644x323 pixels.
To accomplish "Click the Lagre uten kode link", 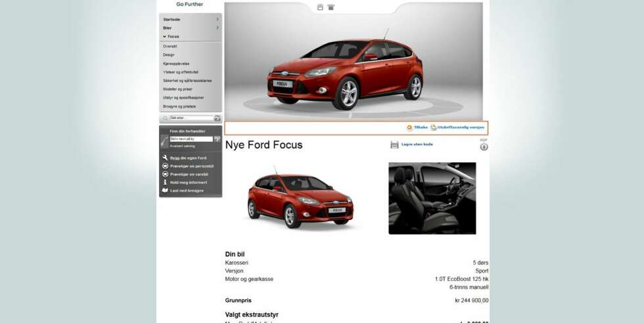I will click(x=417, y=144).
